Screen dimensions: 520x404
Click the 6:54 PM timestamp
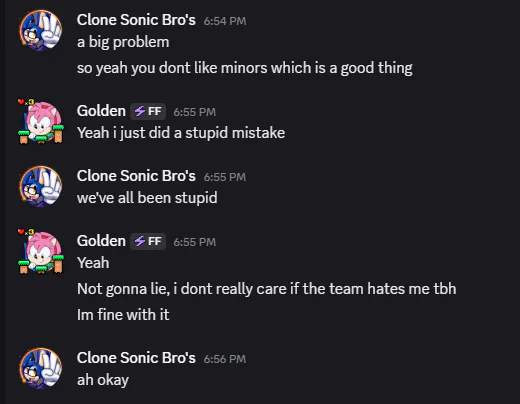click(x=225, y=21)
